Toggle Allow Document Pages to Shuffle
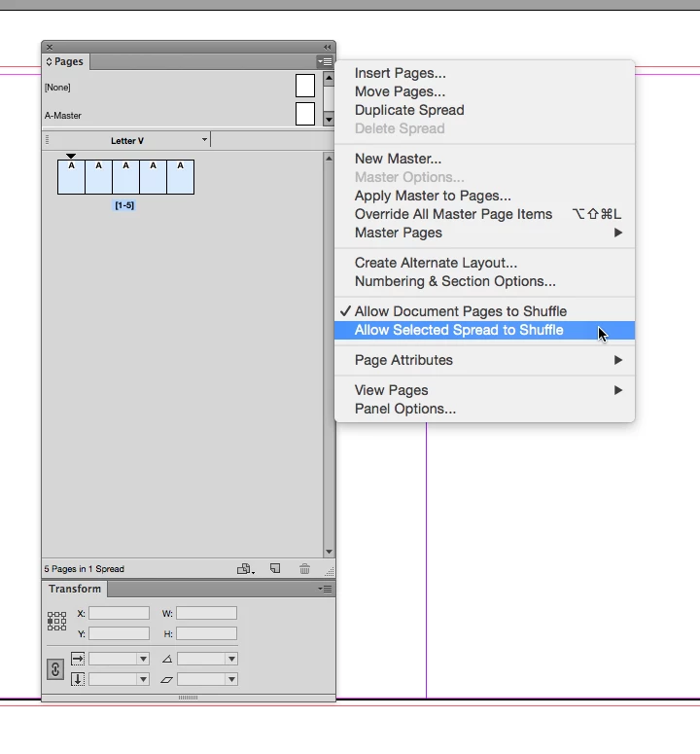Image resolution: width=700 pixels, height=754 pixels. coord(484,311)
